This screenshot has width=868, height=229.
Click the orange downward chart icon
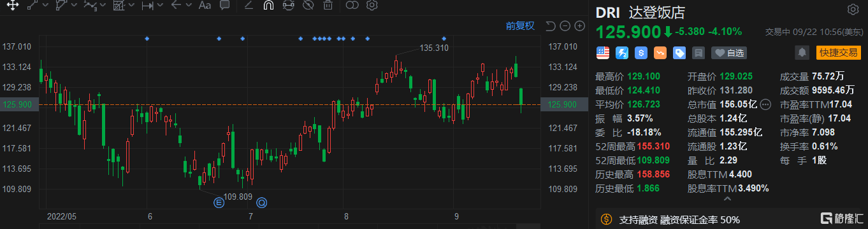tap(660, 53)
